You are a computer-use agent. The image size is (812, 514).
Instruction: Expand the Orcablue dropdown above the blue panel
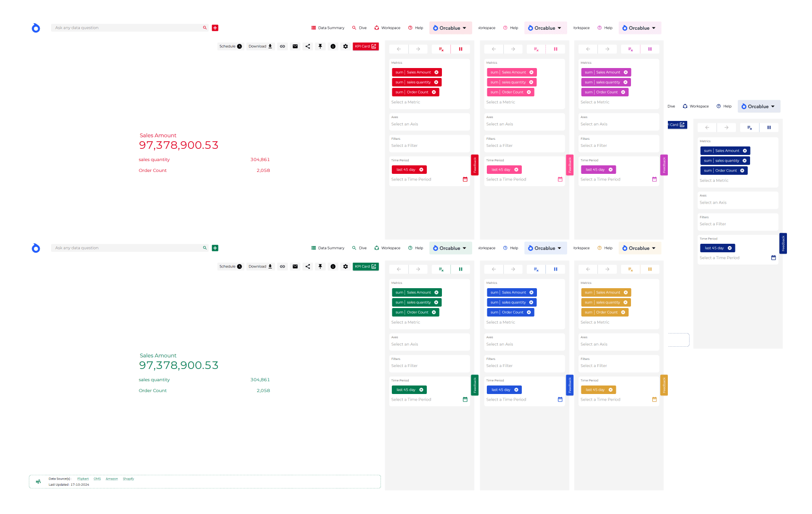pyautogui.click(x=545, y=248)
